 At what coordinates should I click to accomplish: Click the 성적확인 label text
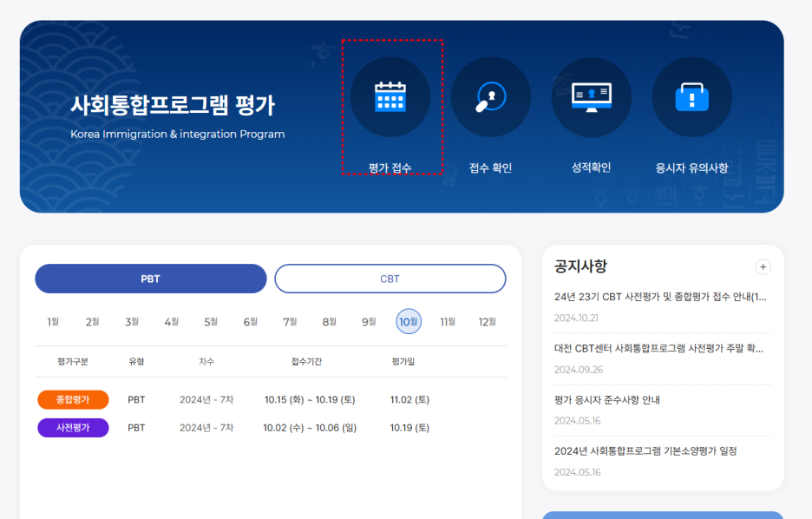click(x=592, y=168)
